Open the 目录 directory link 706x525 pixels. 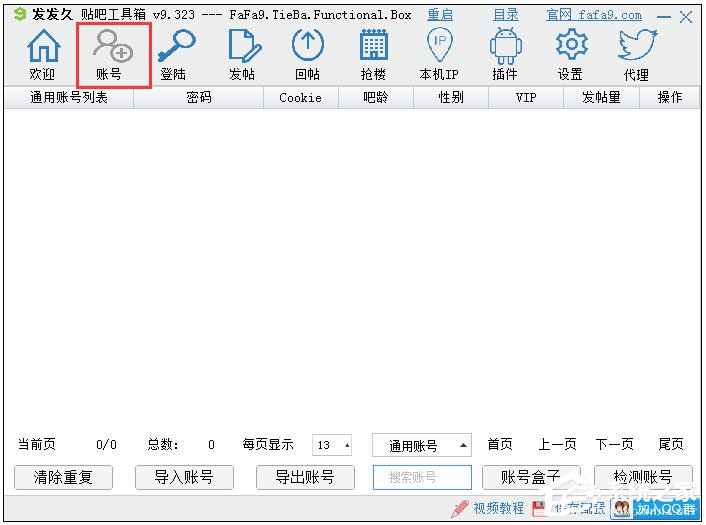506,15
